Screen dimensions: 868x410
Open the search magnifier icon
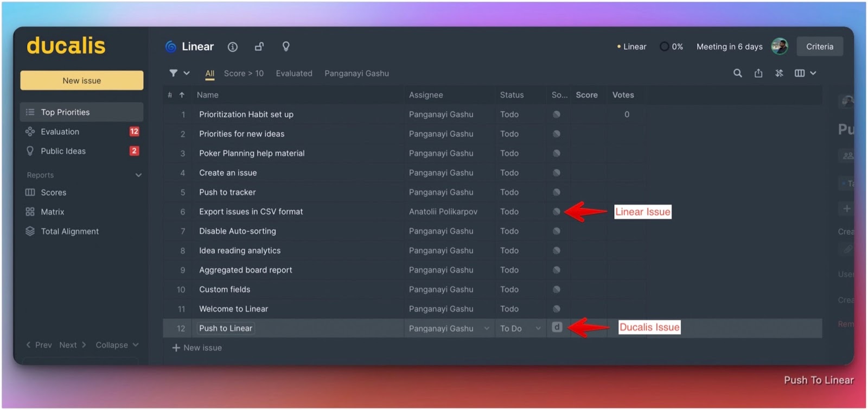(x=738, y=73)
